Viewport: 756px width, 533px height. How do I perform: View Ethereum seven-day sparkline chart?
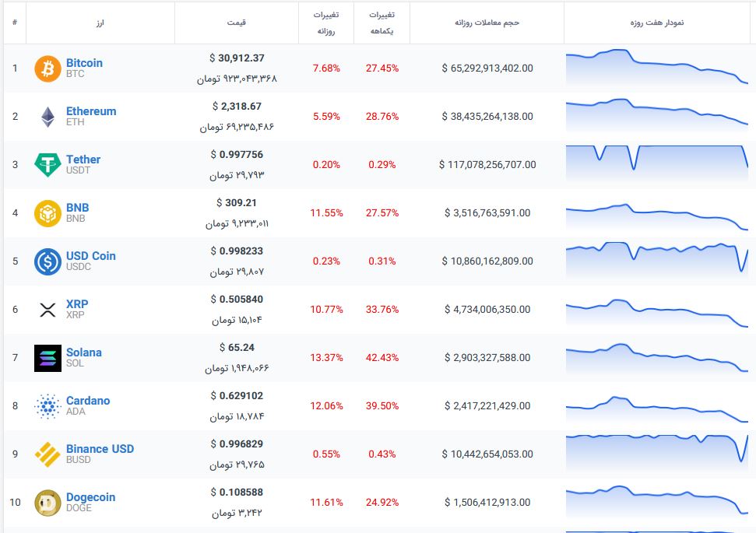(x=657, y=117)
